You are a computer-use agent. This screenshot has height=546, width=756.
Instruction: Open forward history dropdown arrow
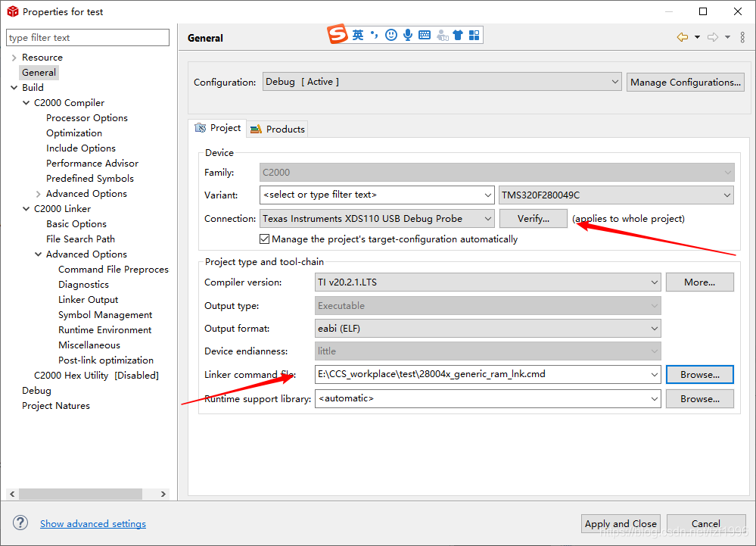click(x=727, y=37)
